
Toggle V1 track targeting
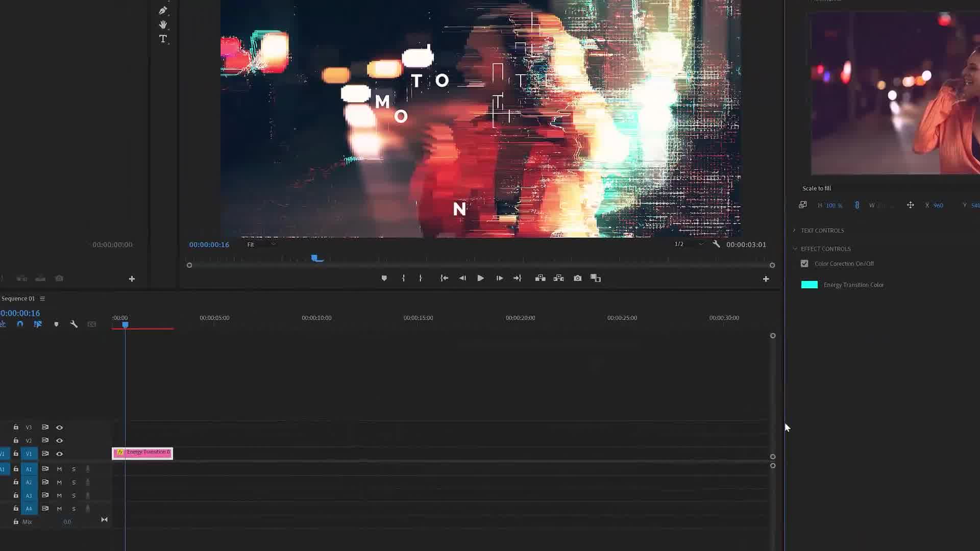pos(29,454)
